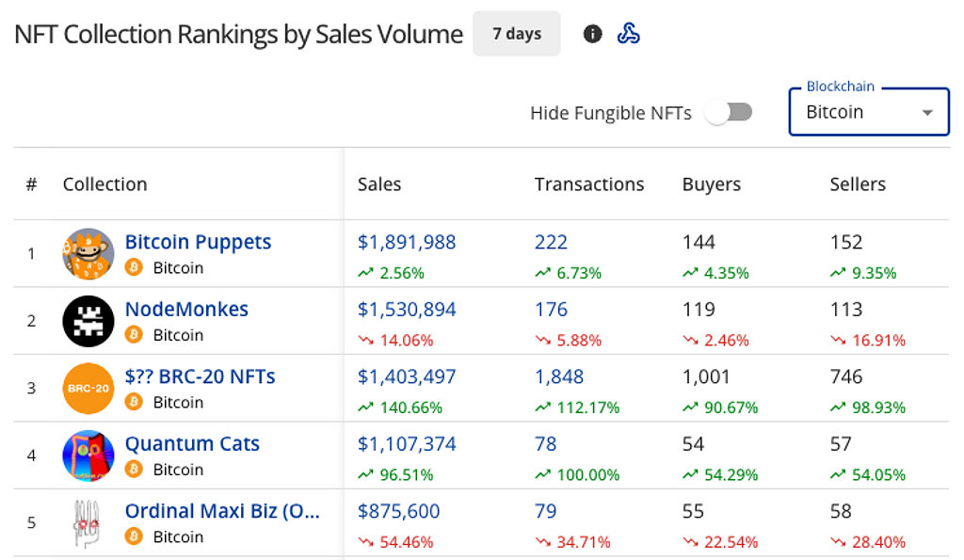Click the Quantum Cats collection avatar
The height and width of the screenshot is (560, 964).
click(x=88, y=456)
